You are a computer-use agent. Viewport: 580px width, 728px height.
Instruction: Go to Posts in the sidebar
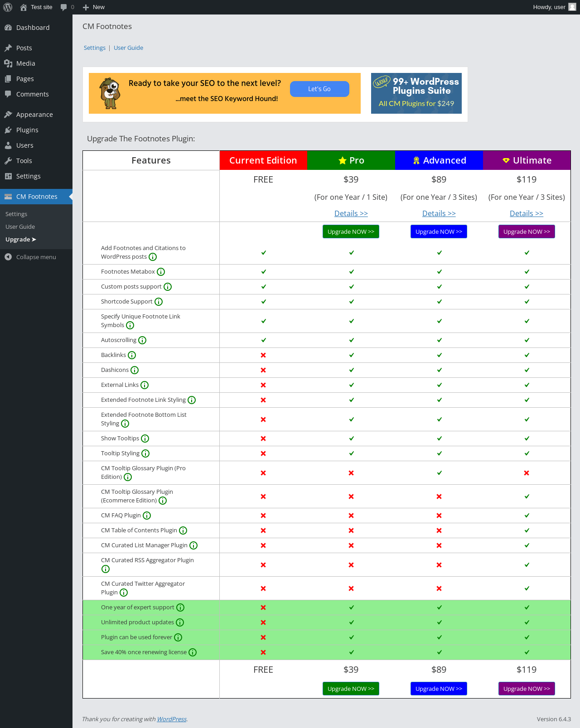pyautogui.click(x=36, y=48)
